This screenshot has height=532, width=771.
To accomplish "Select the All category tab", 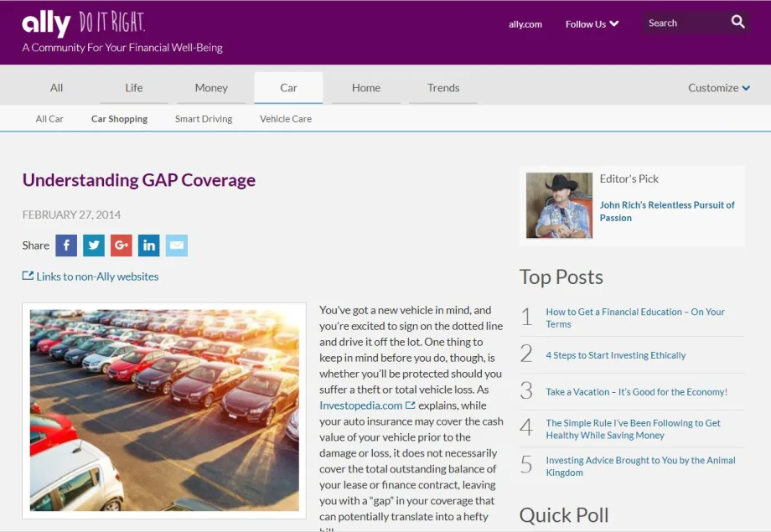I will 56,88.
